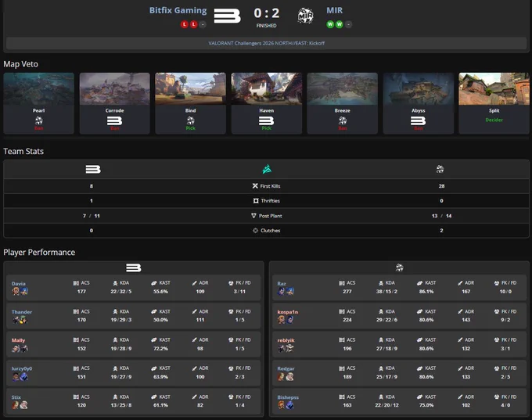Click the Bitfix logo above the Player Performance table
Screen dimensions: 532x420
[x=134, y=268]
